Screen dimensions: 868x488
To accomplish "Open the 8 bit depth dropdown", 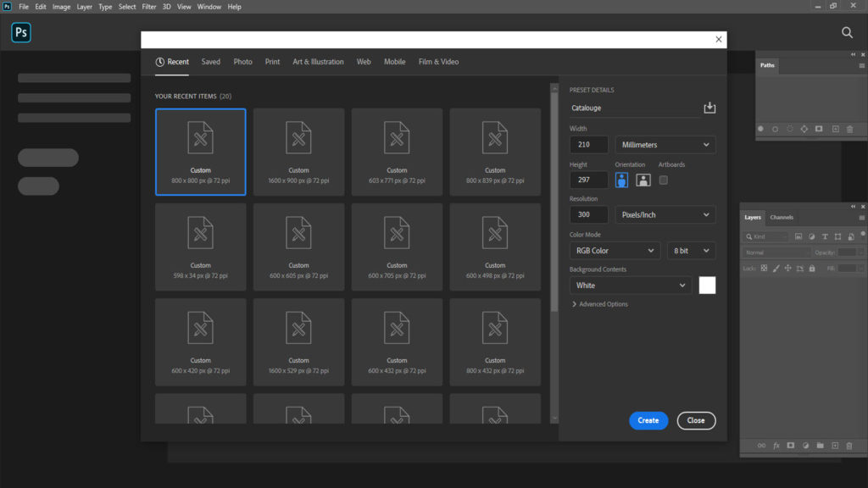I will [x=692, y=251].
